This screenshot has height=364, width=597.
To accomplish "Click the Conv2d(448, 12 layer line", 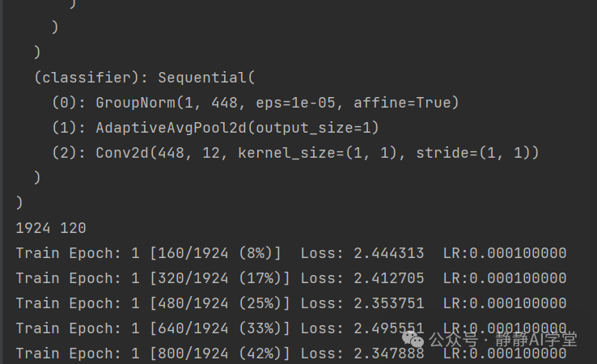I will (x=295, y=153).
